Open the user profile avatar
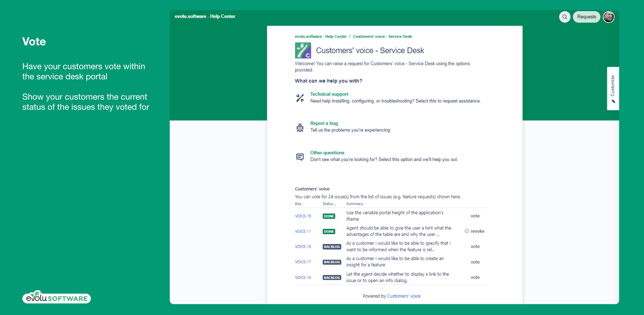The width and height of the screenshot is (644, 315). pos(609,17)
